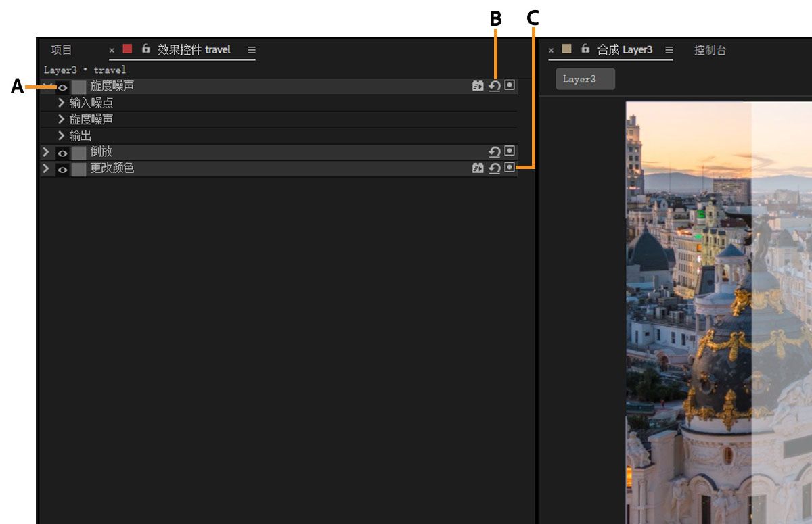Viewport: 812px width, 524px height.
Task: Reset the 旋度噪声 effect
Action: (495, 86)
